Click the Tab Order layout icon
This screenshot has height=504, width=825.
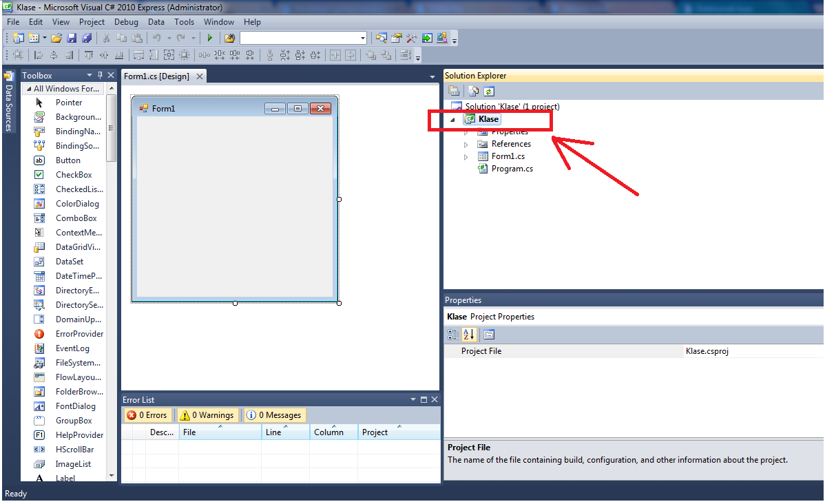click(x=405, y=55)
